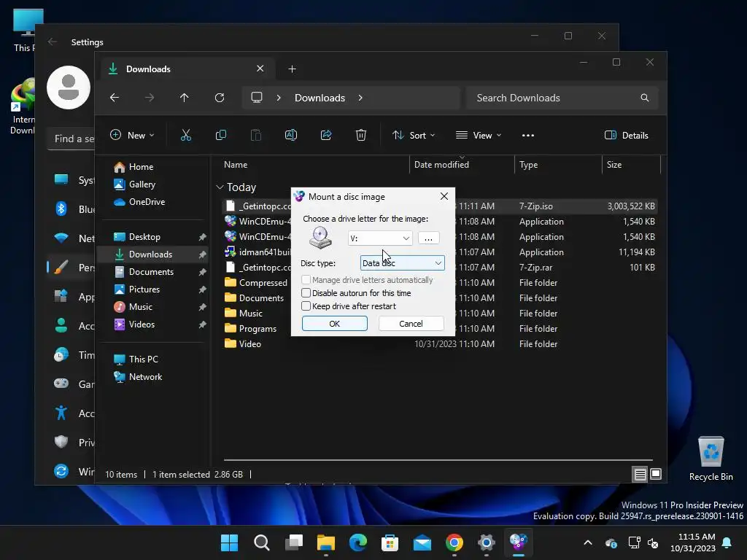This screenshot has height=560, width=747.
Task: Open the drive letter V: dropdown
Action: (380, 238)
